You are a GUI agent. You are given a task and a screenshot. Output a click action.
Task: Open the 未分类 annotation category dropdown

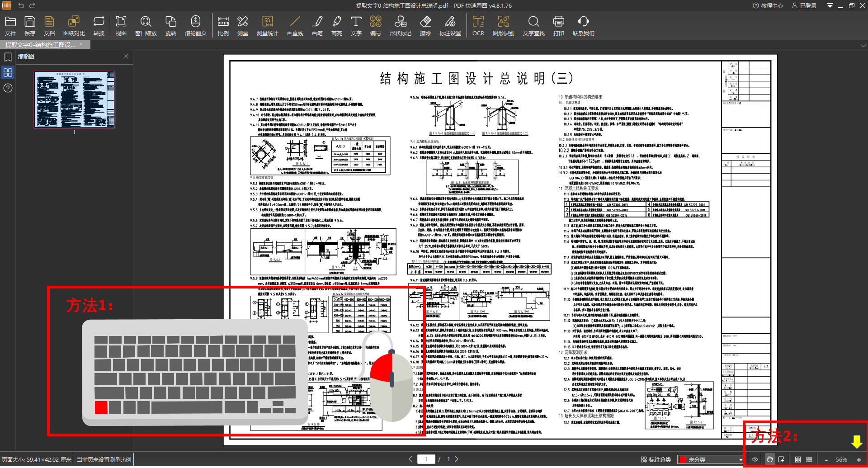(710, 459)
